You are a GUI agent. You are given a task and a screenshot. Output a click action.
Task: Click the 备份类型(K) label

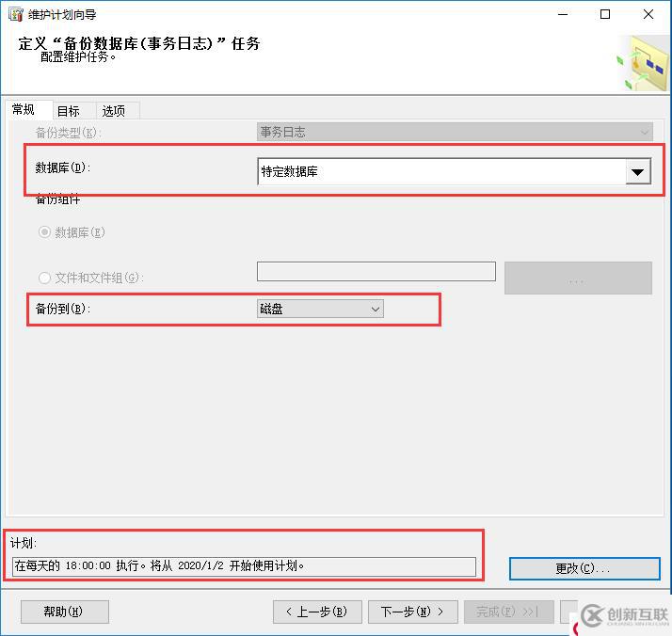click(68, 133)
